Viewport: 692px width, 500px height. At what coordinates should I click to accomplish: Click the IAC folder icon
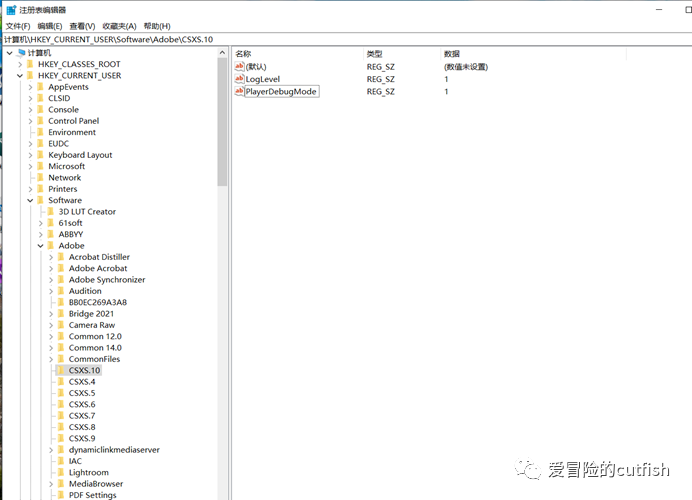click(61, 461)
